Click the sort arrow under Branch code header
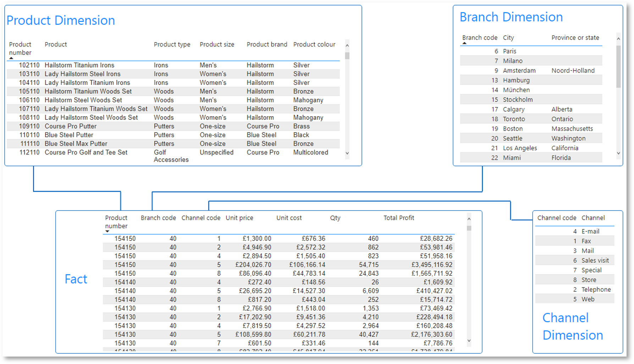This screenshot has width=634, height=364. (465, 43)
